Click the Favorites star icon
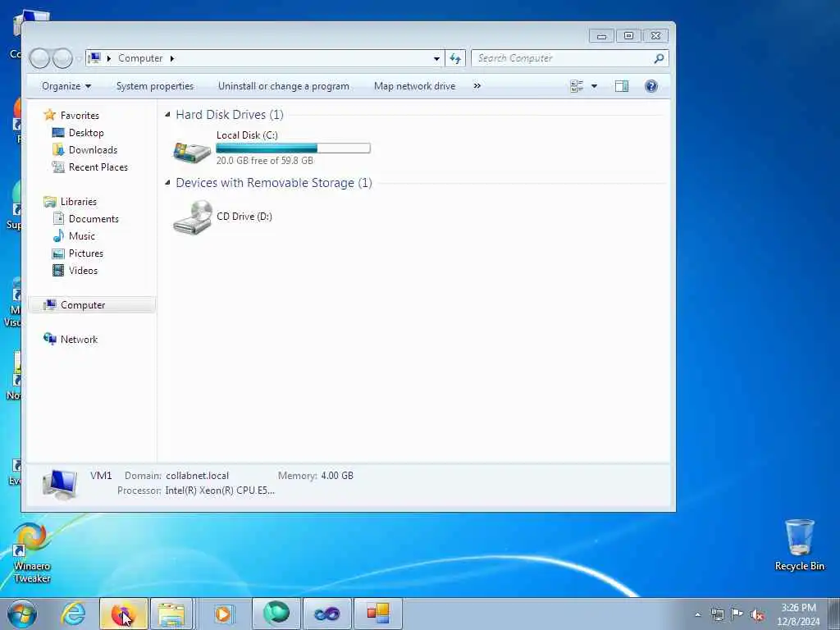The width and height of the screenshot is (840, 630). tap(50, 115)
